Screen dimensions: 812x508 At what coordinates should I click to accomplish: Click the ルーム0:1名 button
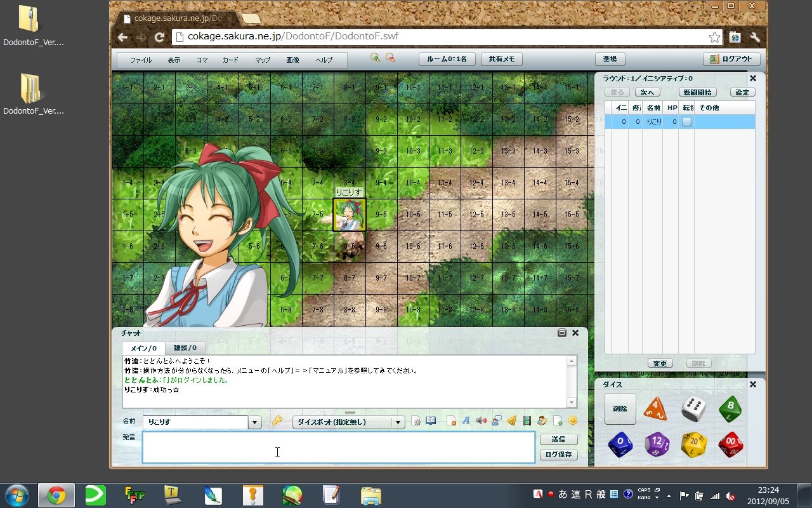(447, 58)
